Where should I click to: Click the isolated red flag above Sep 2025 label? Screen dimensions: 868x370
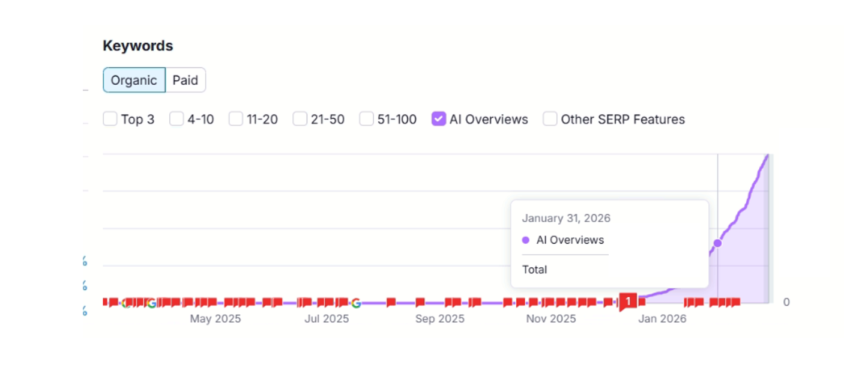point(420,302)
